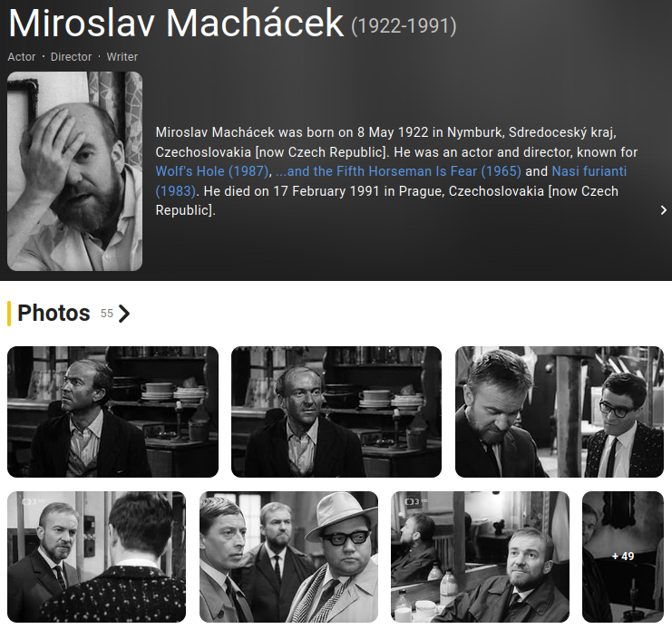Click the Miroslav Machácek name heading

(x=176, y=23)
